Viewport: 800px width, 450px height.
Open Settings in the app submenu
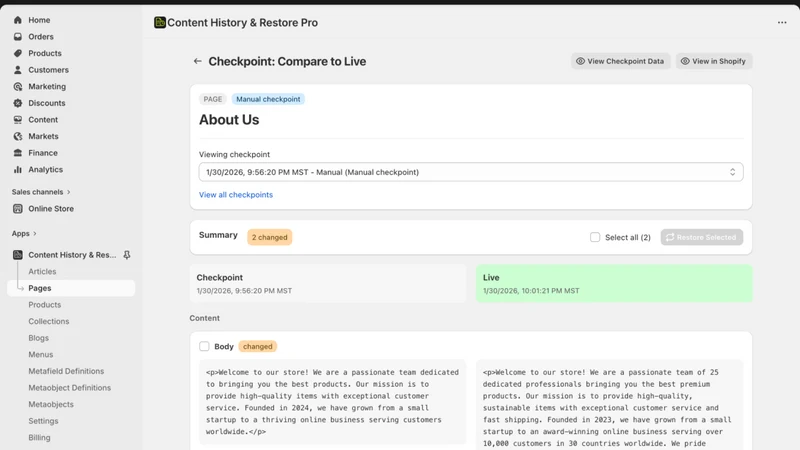[x=43, y=421]
